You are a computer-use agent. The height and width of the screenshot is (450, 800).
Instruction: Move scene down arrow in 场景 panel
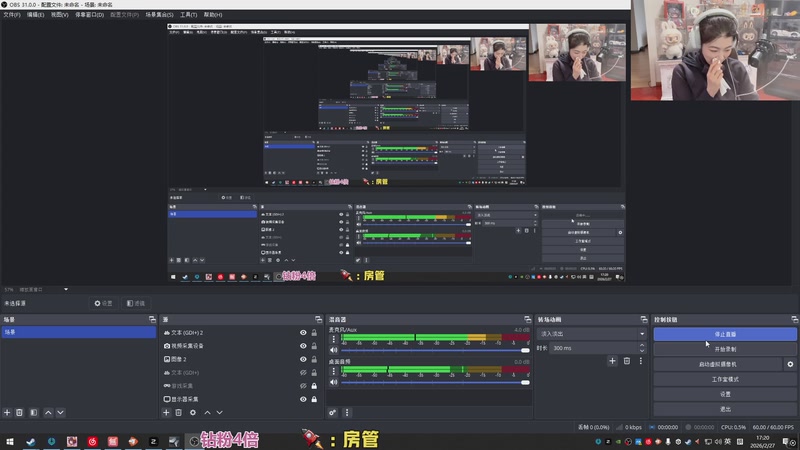coord(60,412)
